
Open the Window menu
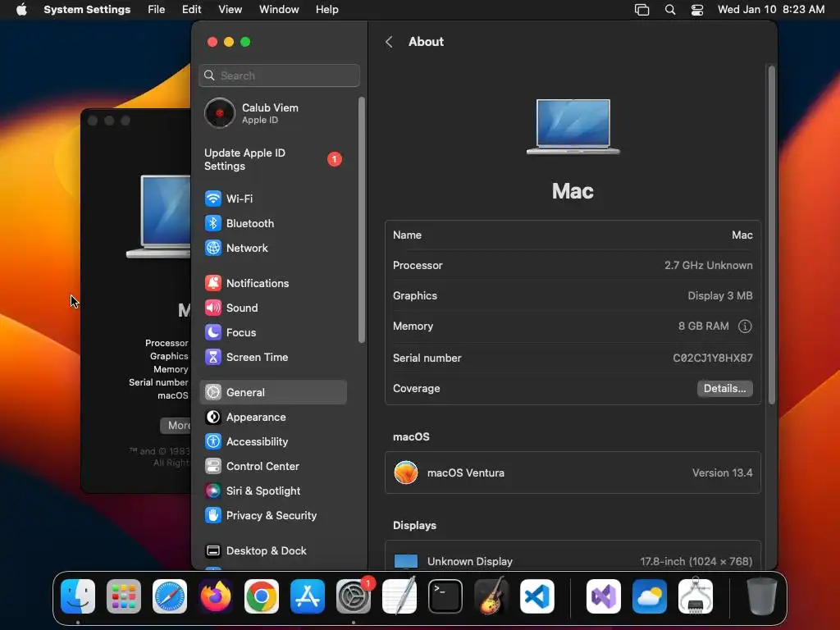[x=279, y=10]
